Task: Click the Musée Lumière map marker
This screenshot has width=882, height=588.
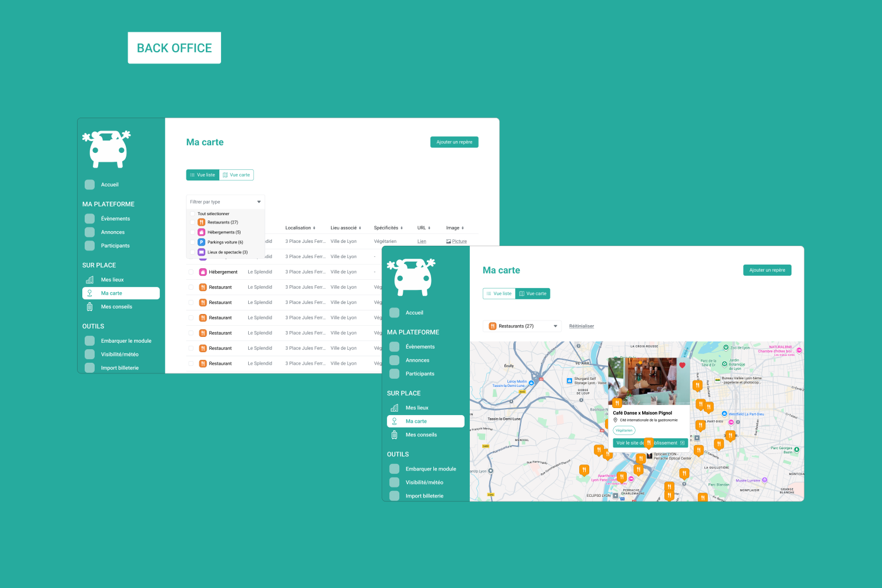Action: [x=764, y=480]
